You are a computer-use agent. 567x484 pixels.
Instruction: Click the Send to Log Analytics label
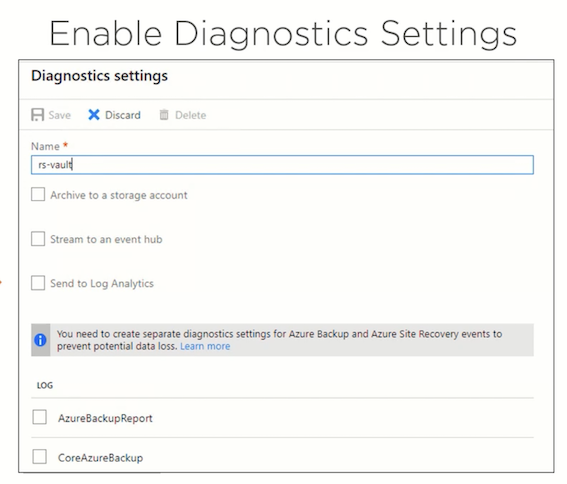pos(102,284)
